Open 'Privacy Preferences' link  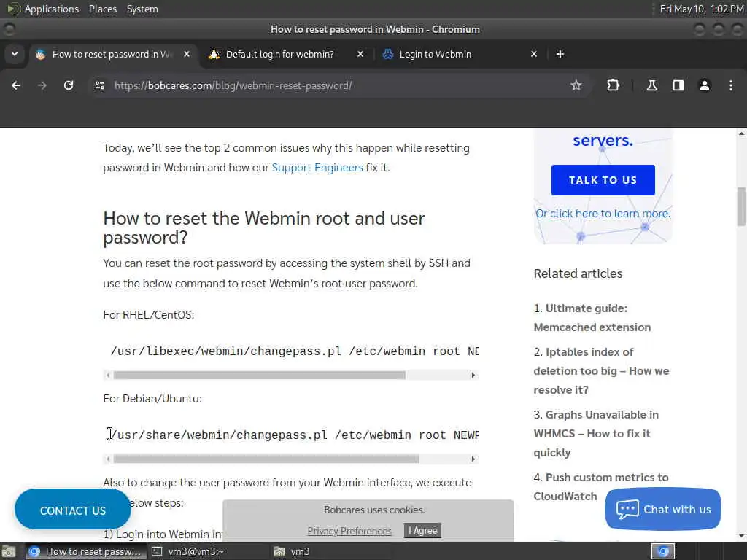pos(349,531)
